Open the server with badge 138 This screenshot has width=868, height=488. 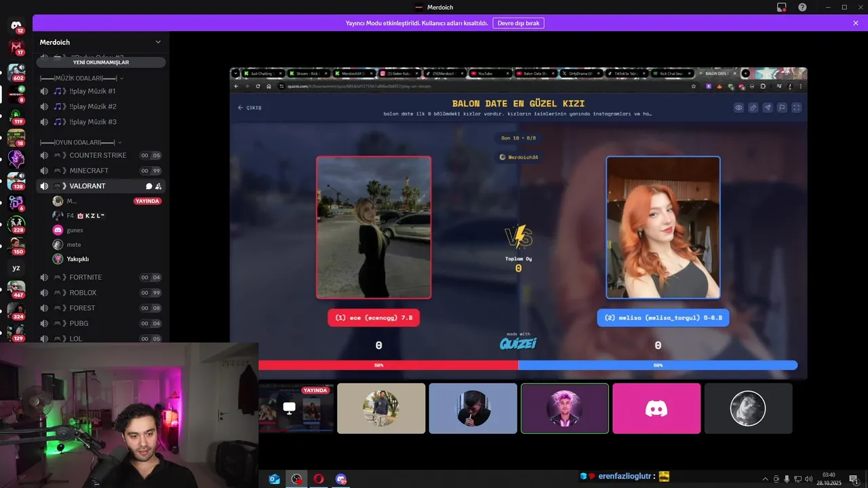[16, 180]
